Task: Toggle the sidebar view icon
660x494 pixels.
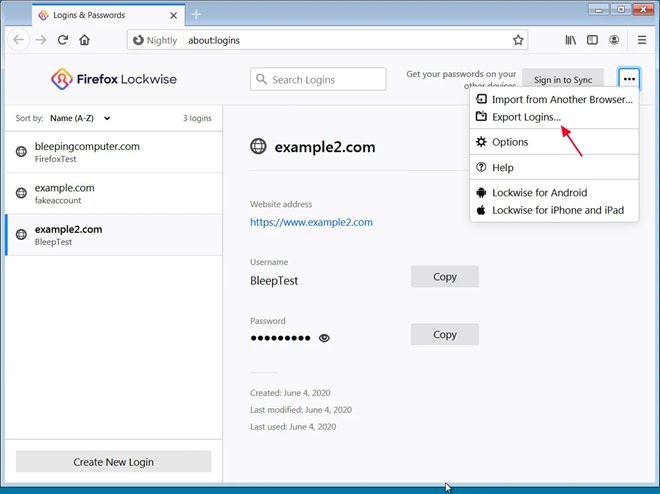Action: [592, 40]
